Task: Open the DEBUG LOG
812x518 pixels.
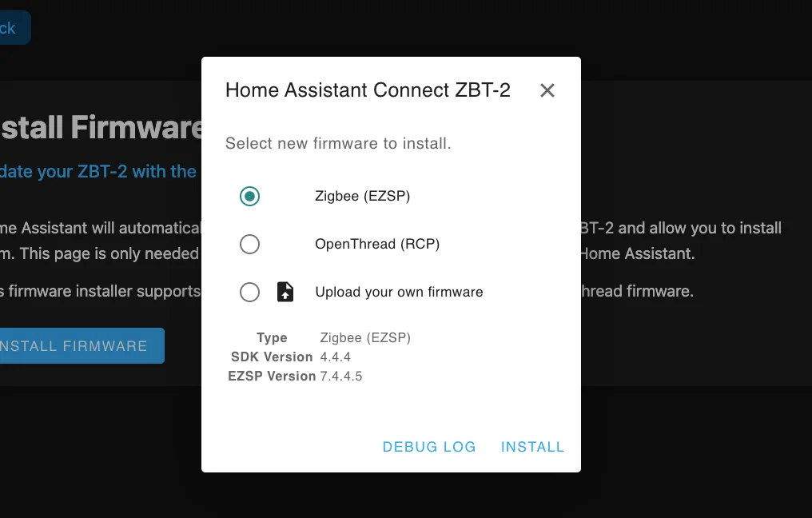Action: click(x=428, y=446)
